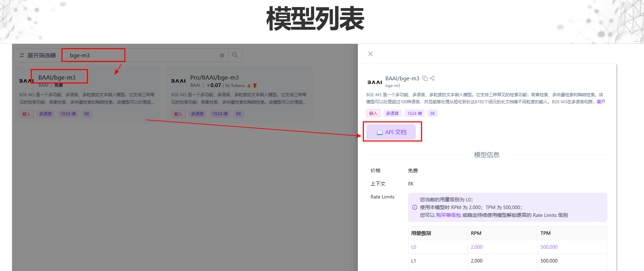644x271 pixels.
Task: Click BAAI logo in the detail panel
Action: tap(374, 82)
